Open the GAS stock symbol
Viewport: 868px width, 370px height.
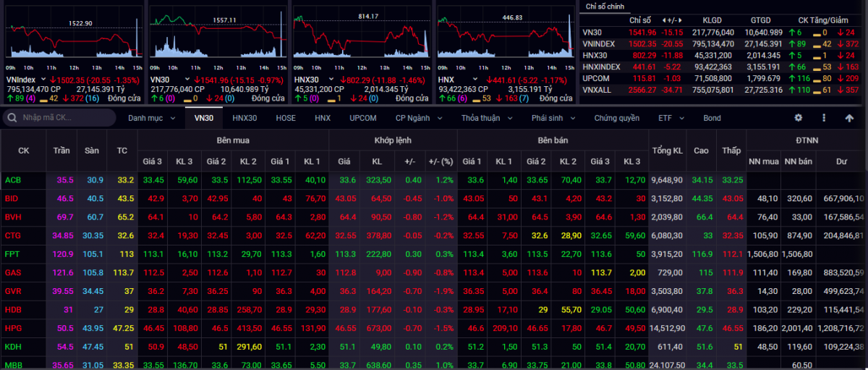point(13,272)
